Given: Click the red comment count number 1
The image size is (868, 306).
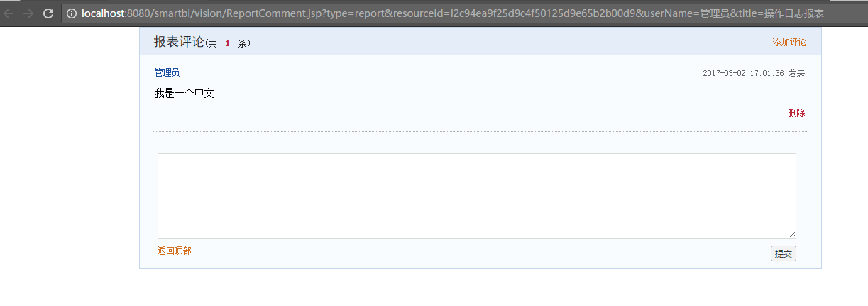Looking at the screenshot, I should (x=228, y=43).
